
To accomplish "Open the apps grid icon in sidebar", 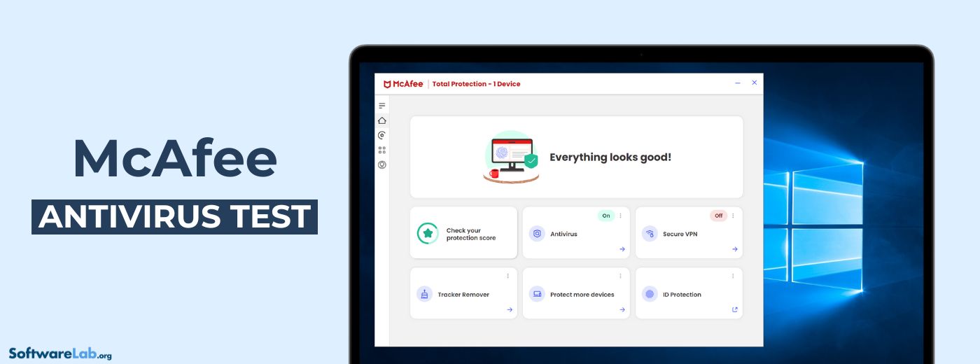I will coord(381,150).
